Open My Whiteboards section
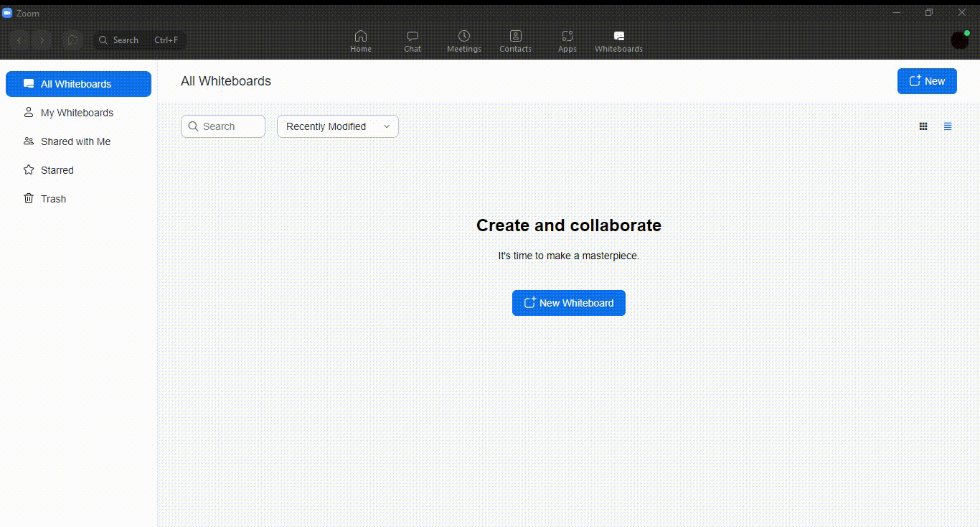The image size is (980, 527). [x=77, y=113]
